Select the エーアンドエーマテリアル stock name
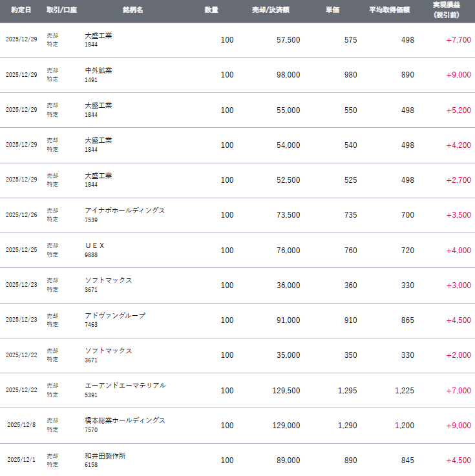475x476 pixels. coord(125,385)
